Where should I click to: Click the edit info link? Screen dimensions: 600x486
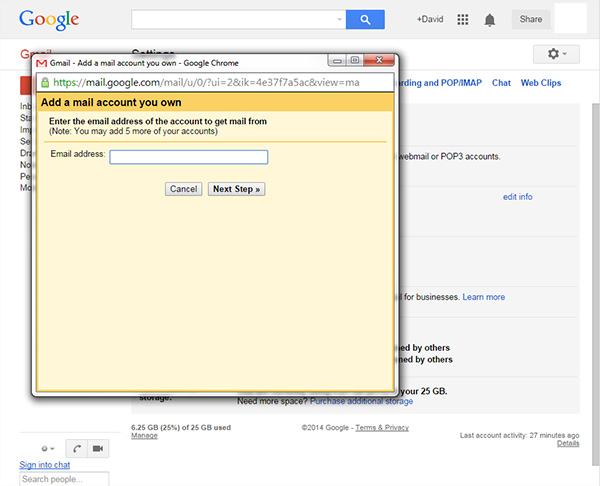(x=517, y=197)
